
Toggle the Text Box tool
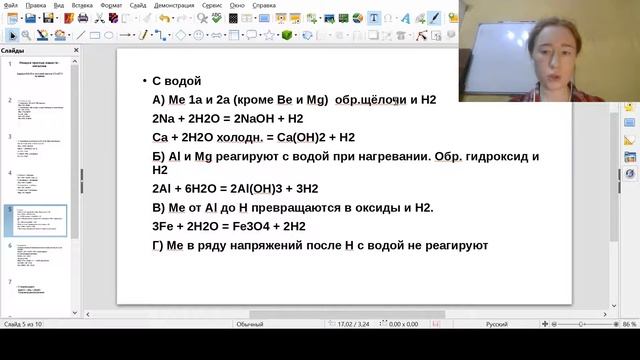point(373,18)
